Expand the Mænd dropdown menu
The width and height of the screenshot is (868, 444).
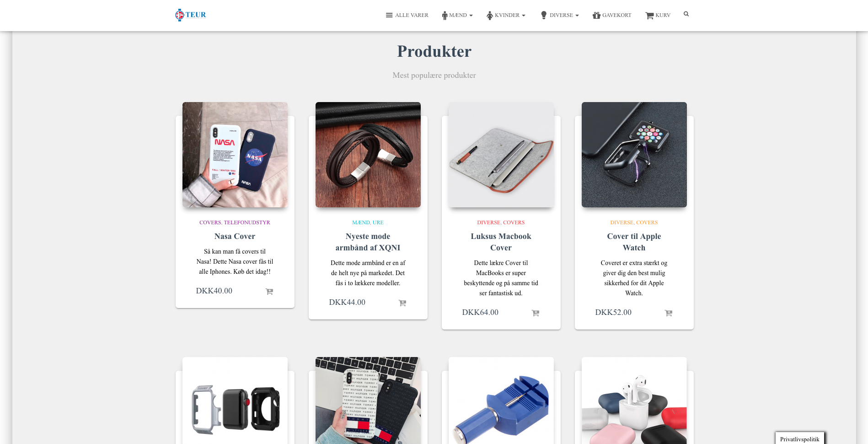[457, 15]
